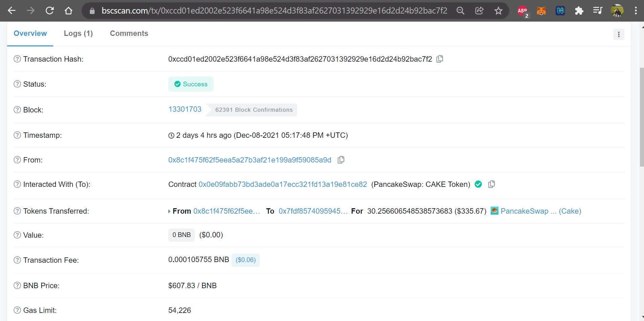Screen dimensions: 644x321
Task: Open the three-dot options menu in panel
Action: pos(619,34)
